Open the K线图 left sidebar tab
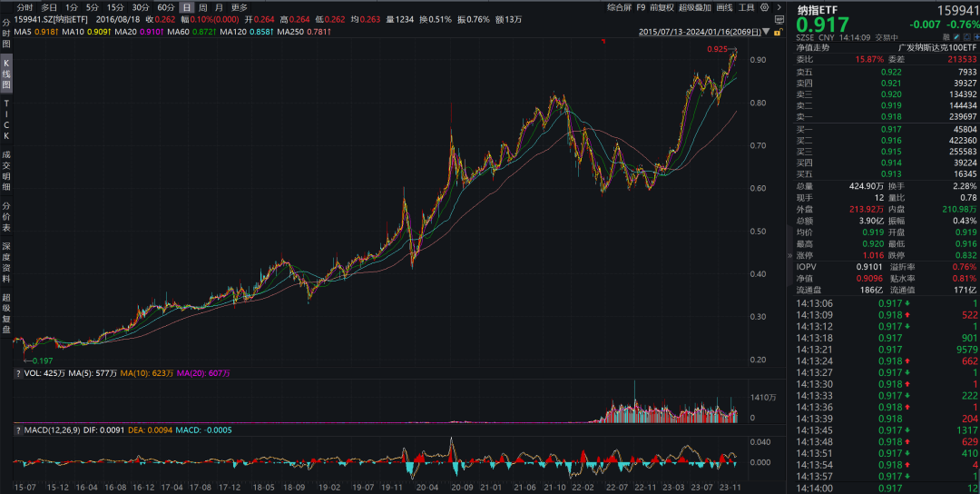980x494 pixels. 6,74
